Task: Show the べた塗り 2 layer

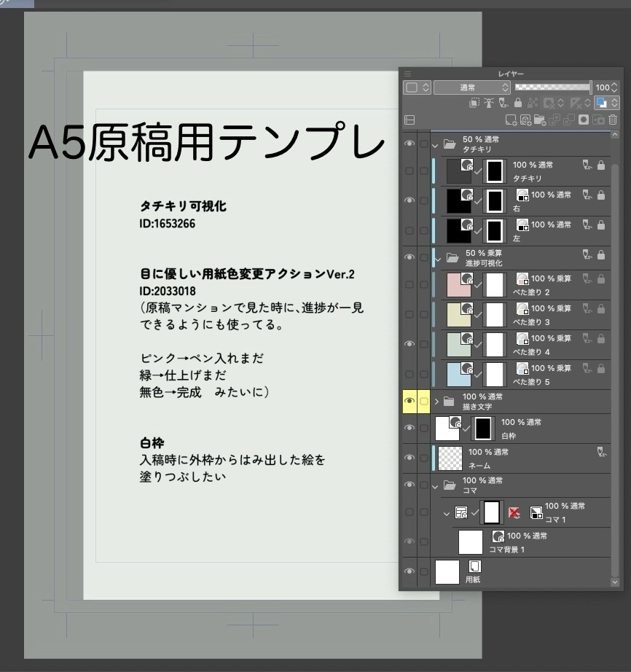Action: [x=409, y=284]
